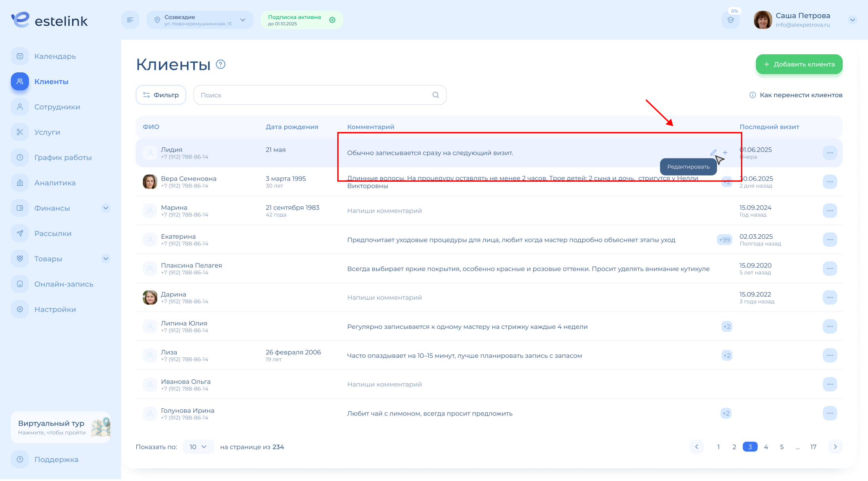Go to the next page with the right arrow
The image size is (868, 481).
[x=835, y=447]
